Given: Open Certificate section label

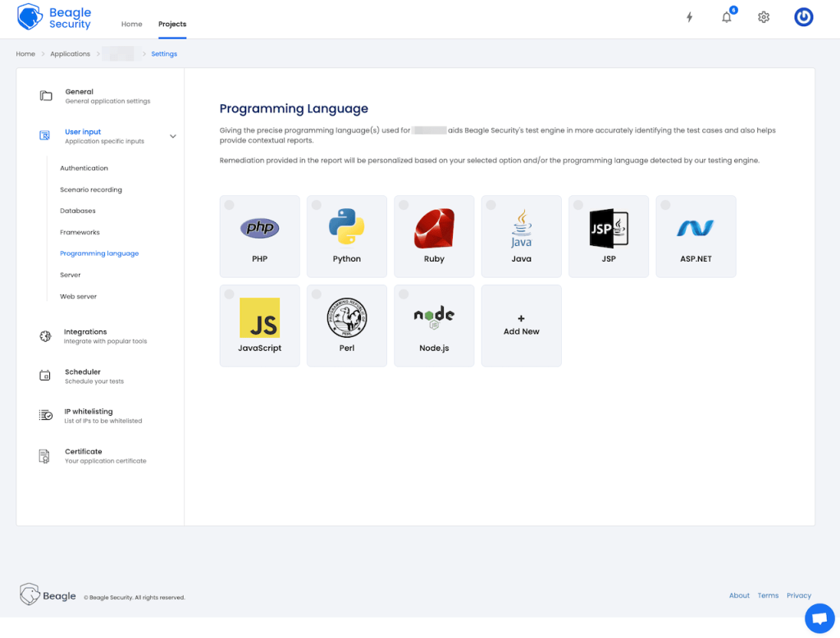Looking at the screenshot, I should pyautogui.click(x=106, y=456).
